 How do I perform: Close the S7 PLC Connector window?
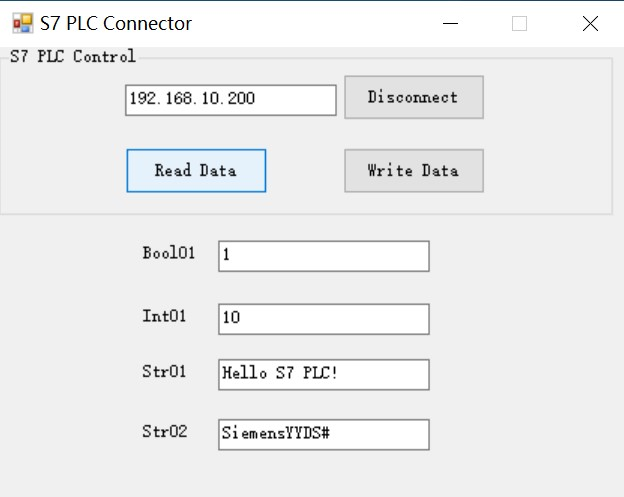[x=590, y=24]
